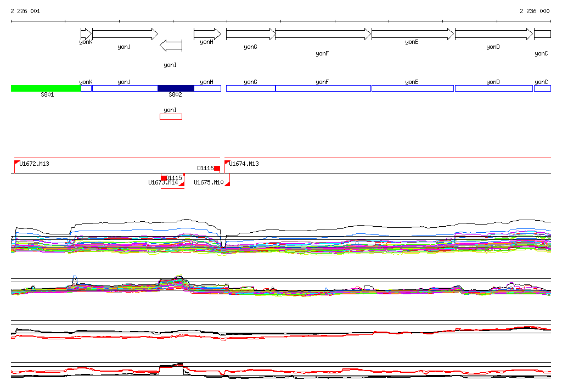The width and height of the screenshot is (562, 392).
Task: Select the yonD gene arrow
Action: (x=494, y=34)
